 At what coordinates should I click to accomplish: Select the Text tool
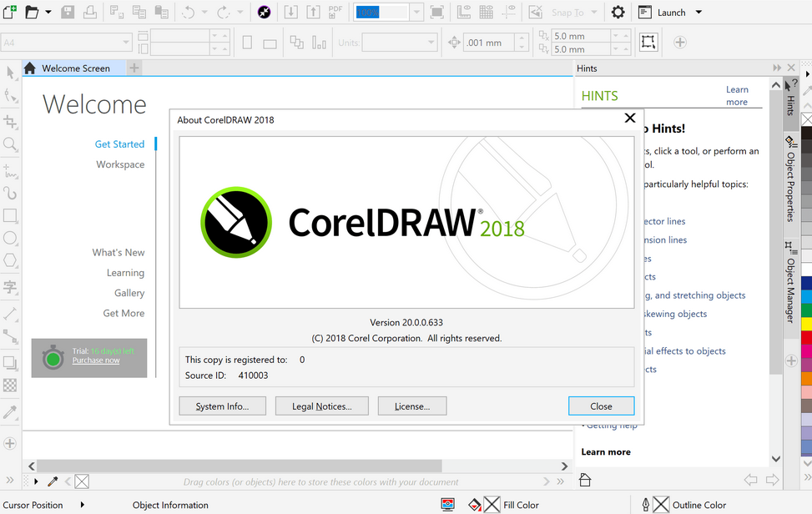[x=10, y=287]
